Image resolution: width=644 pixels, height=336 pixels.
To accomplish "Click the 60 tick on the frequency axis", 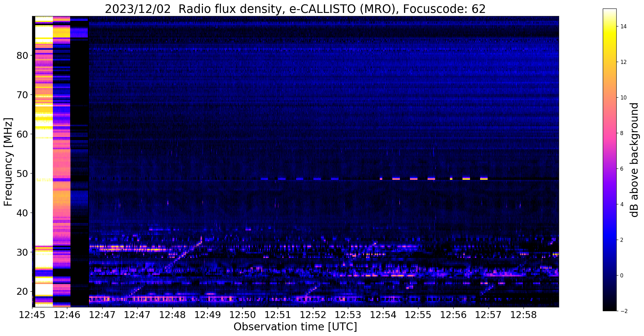I will point(23,134).
